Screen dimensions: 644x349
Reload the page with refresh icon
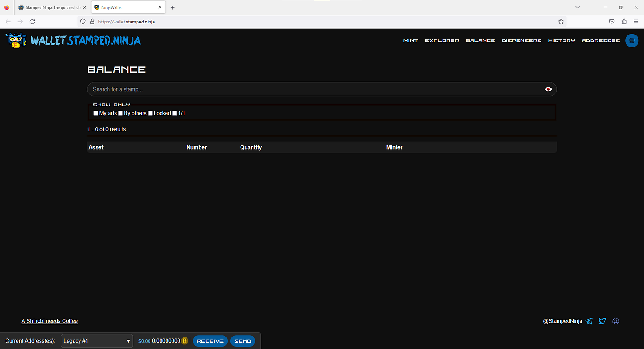pos(32,22)
